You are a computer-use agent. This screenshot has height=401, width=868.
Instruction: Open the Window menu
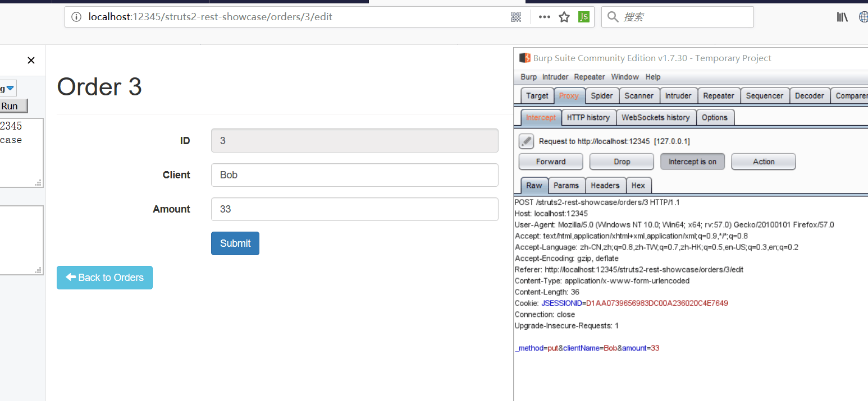tap(625, 77)
